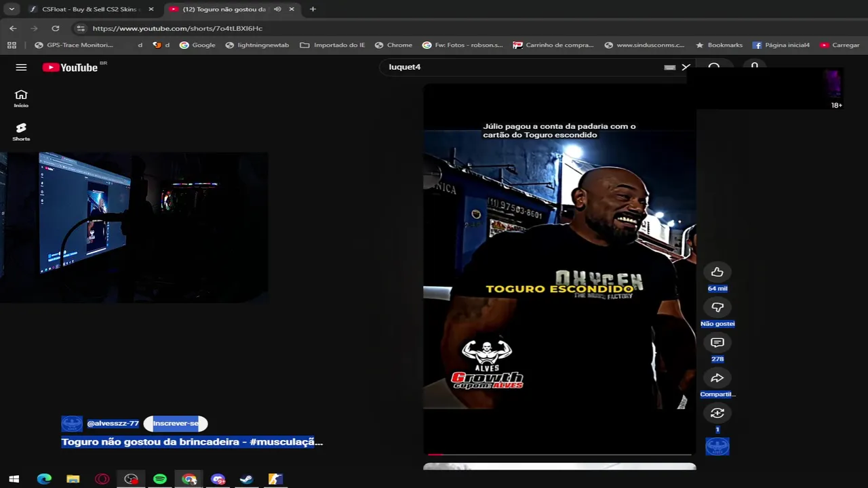Viewport: 868px width, 488px height.
Task: Click the Não gostei dislike button
Action: coord(717,307)
